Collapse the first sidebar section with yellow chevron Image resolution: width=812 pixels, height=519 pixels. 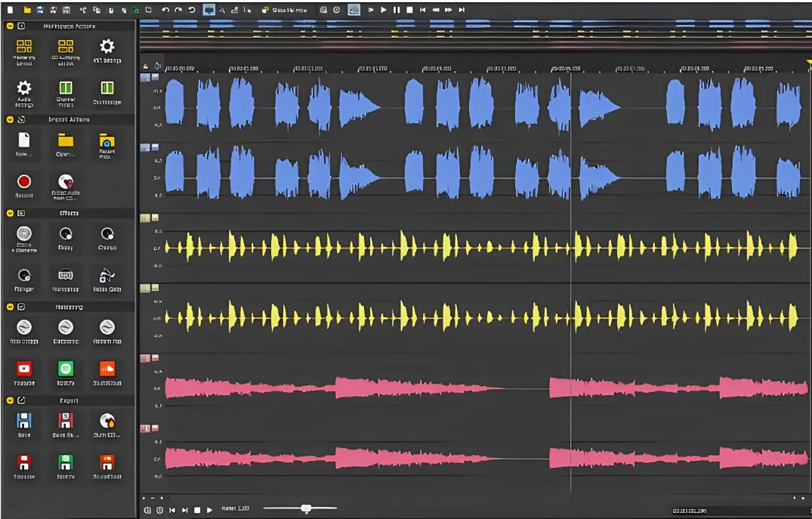[10, 26]
